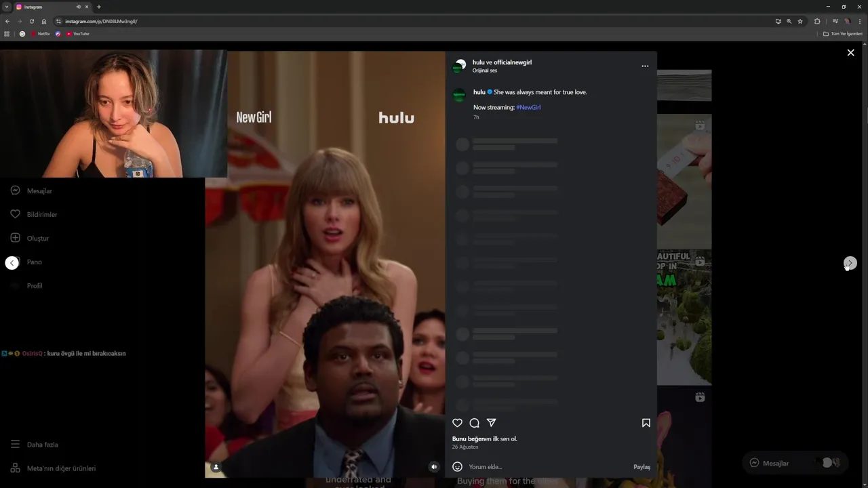
Task: Open a new browser tab
Action: point(99,7)
